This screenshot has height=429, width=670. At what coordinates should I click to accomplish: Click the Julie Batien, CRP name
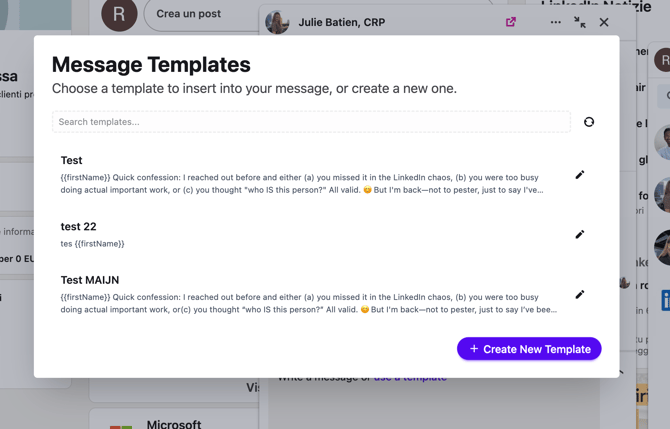pyautogui.click(x=341, y=22)
